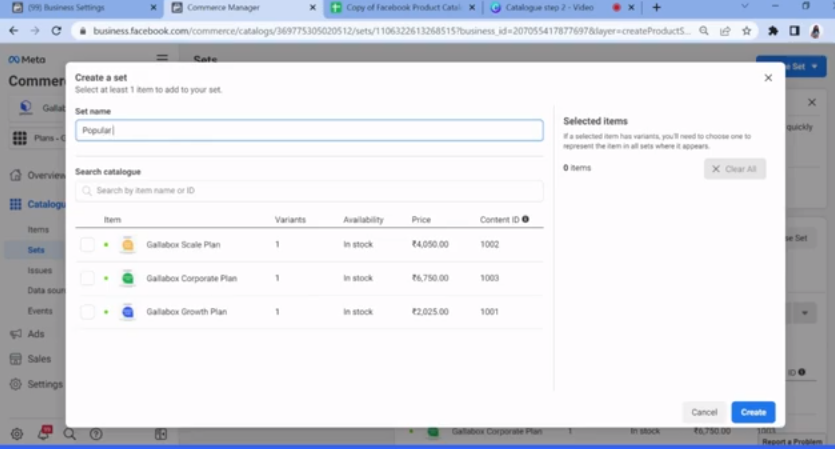Close the Create a set dialog
Viewport: 835px width, 449px height.
768,78
